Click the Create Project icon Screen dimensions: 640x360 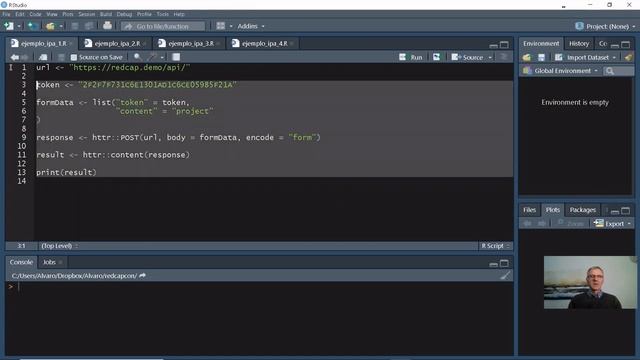coord(33,26)
